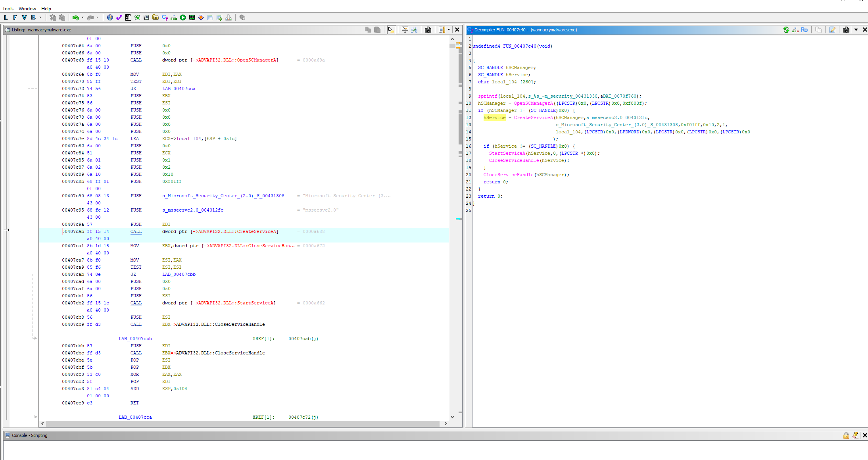The height and width of the screenshot is (460, 868).
Task: Click the orange diamond toolbar icon
Action: [201, 17]
